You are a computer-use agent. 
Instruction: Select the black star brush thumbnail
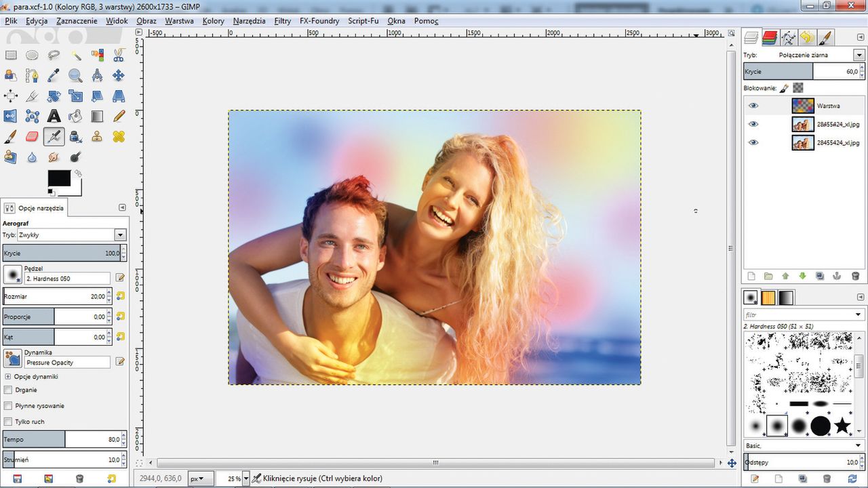pos(842,426)
